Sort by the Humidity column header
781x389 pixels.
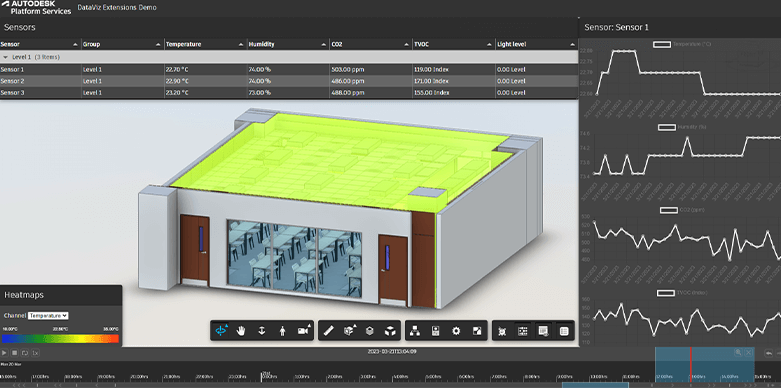pos(288,44)
